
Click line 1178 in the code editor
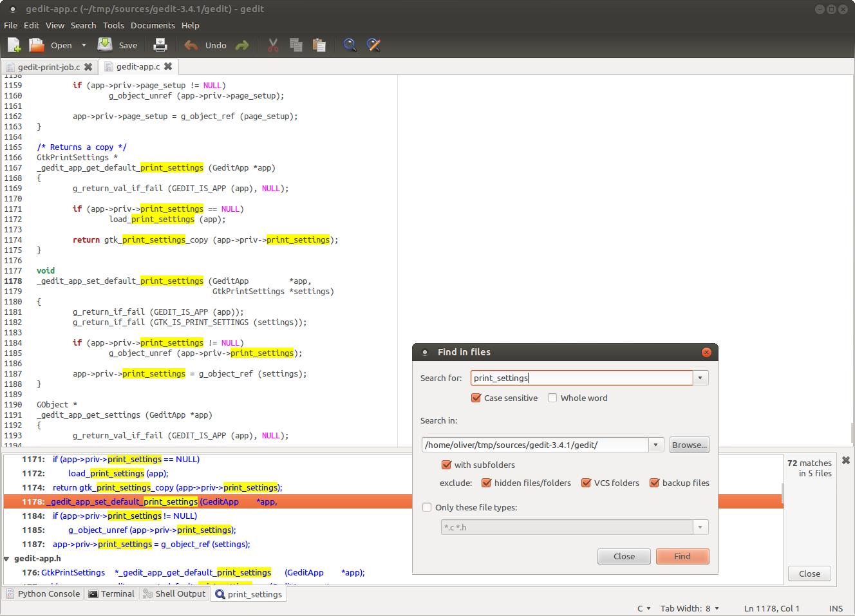click(x=174, y=281)
